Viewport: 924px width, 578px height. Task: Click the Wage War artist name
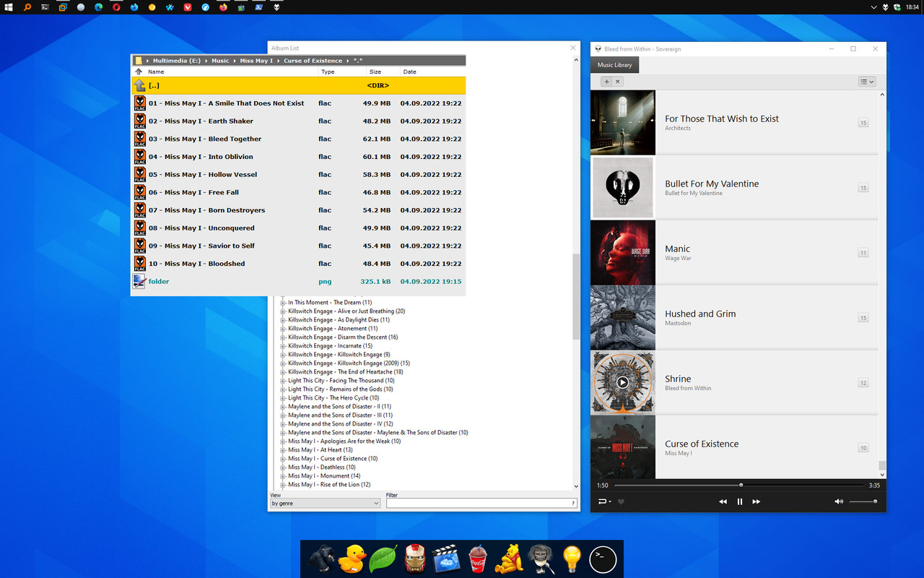pos(678,258)
